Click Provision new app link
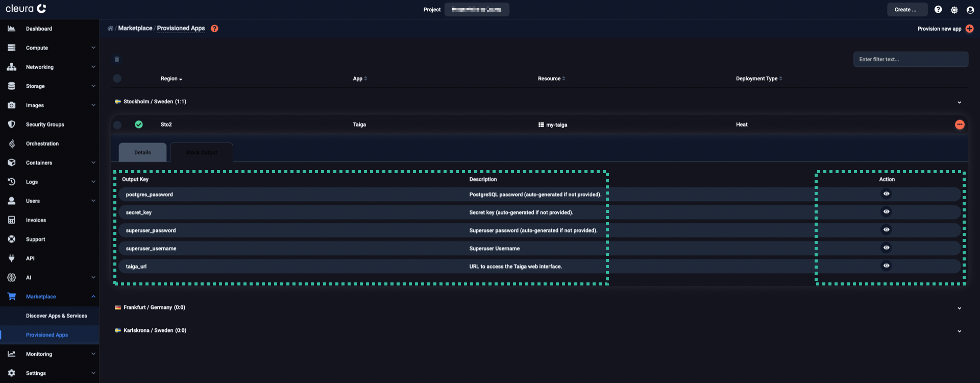This screenshot has height=383, width=980. pyautogui.click(x=939, y=29)
